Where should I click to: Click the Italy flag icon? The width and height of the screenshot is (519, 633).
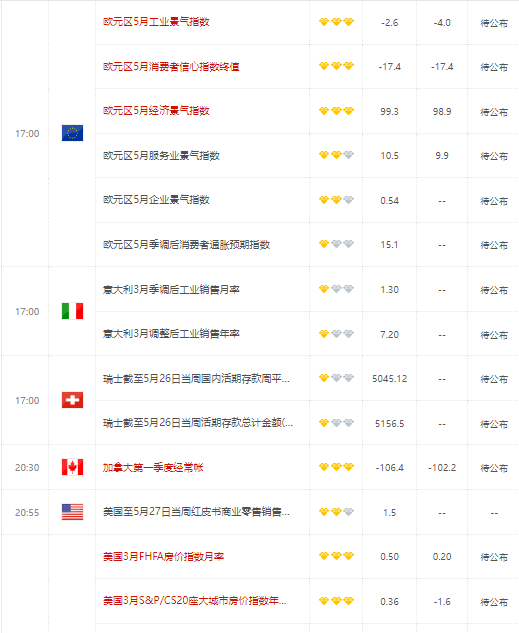tap(72, 311)
